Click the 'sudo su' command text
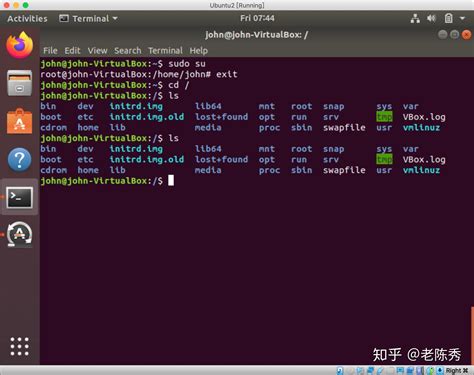Image resolution: width=474 pixels, height=375 pixels. [187, 64]
